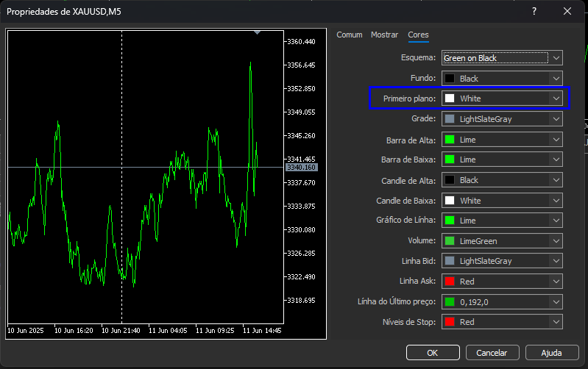The height and width of the screenshot is (369, 588).
Task: Click the black Candle de Alta swatch
Action: click(x=450, y=180)
